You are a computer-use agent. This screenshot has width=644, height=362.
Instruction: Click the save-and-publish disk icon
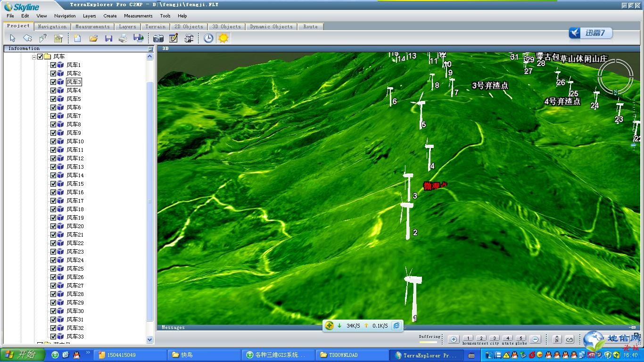pyautogui.click(x=138, y=38)
